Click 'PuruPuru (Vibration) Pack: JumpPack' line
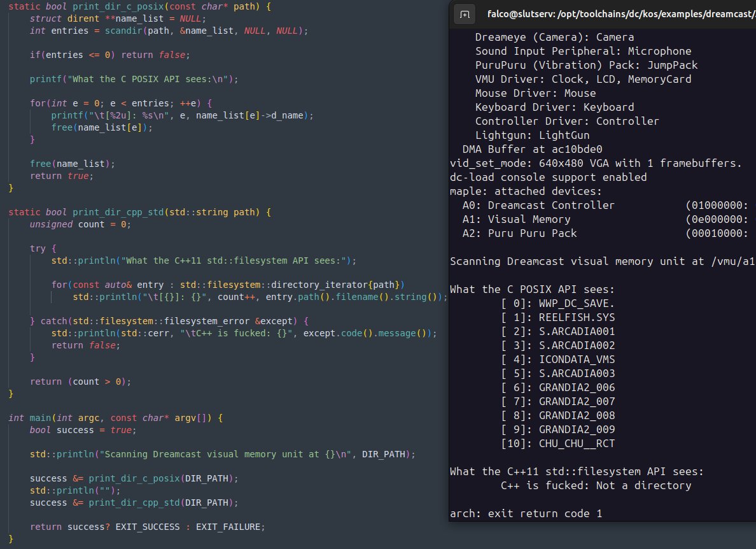This screenshot has height=549, width=756. click(x=586, y=65)
